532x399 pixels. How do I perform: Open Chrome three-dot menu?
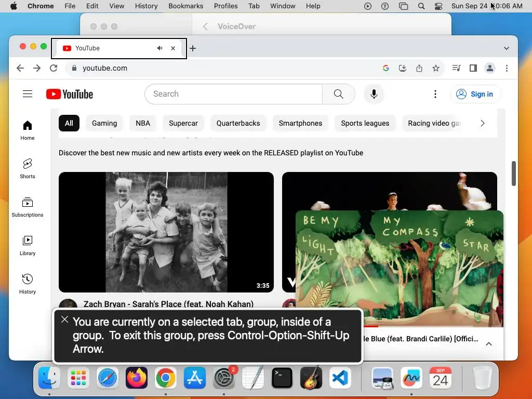507,68
